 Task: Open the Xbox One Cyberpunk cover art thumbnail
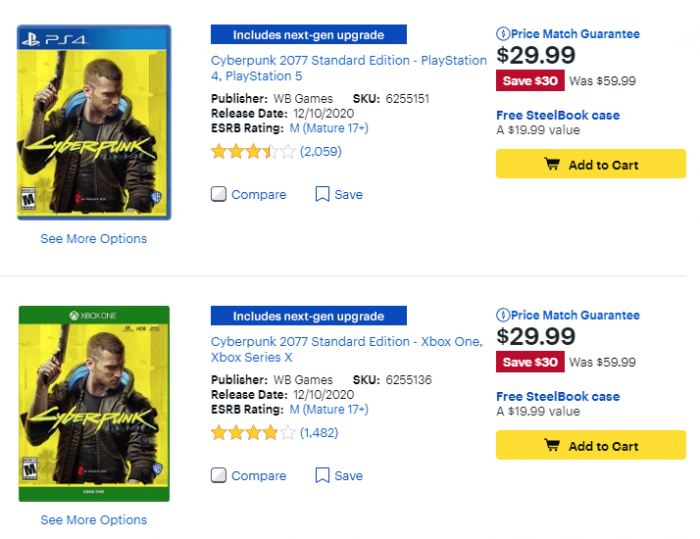pyautogui.click(x=94, y=404)
